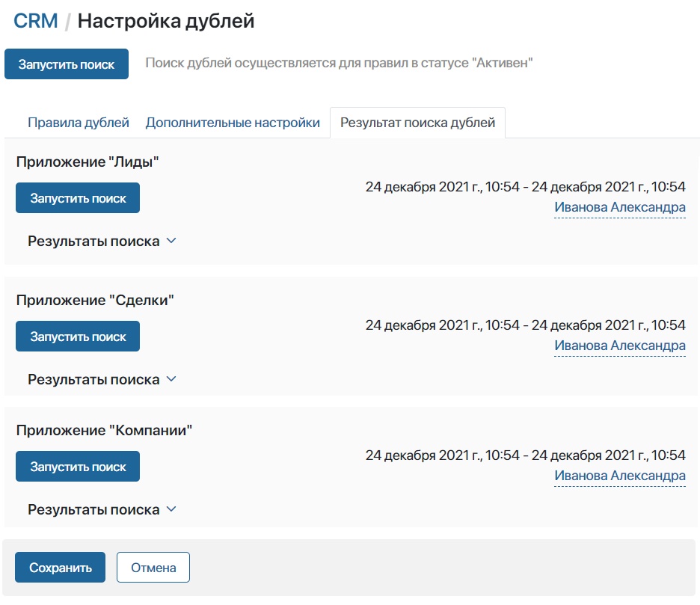Click the date range in Компании section

tap(526, 455)
